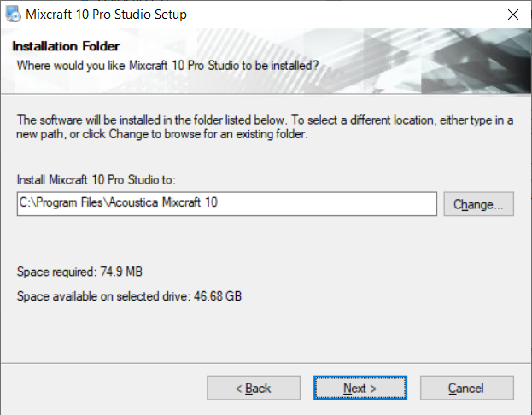Click the "Space required" label text

coord(56,272)
